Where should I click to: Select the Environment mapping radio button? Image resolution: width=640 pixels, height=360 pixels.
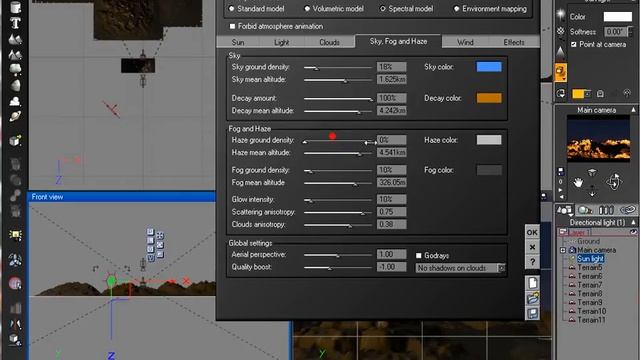tap(456, 9)
